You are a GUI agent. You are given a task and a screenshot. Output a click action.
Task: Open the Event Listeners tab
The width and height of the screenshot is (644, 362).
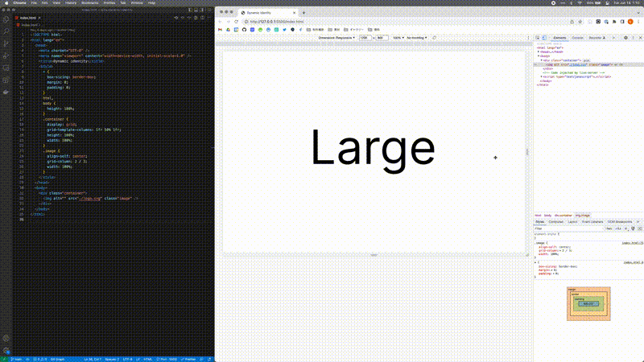592,222
